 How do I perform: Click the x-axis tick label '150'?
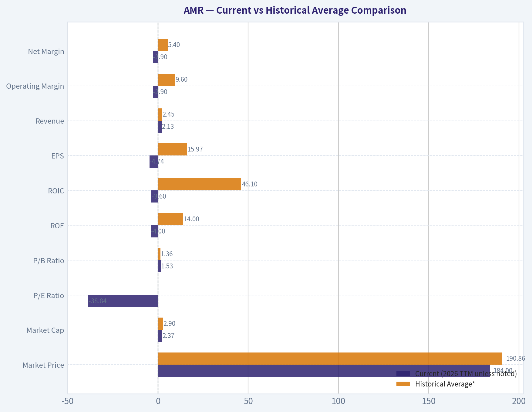click(x=429, y=401)
